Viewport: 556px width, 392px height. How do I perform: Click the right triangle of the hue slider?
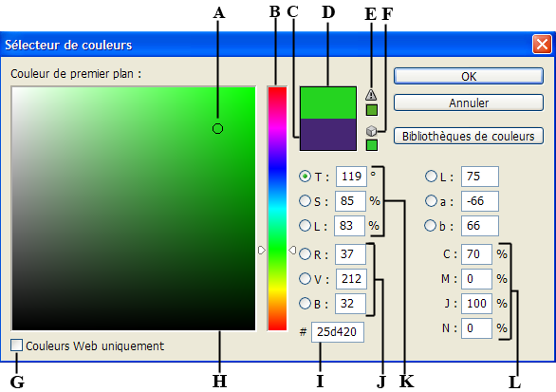click(x=292, y=250)
